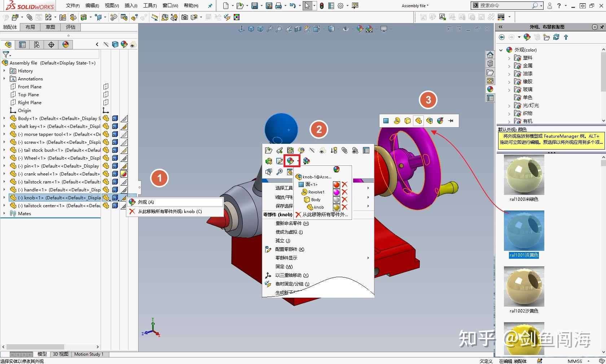Image resolution: width=606 pixels, height=364 pixels.
Task: Click gold swatch for knob part
Action: coord(337,207)
